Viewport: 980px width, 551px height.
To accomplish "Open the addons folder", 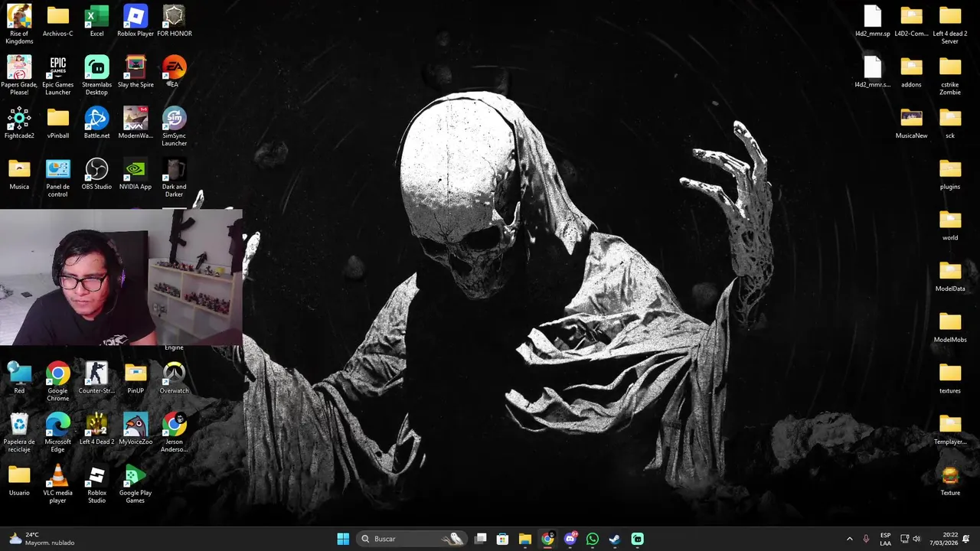I will pos(911,72).
